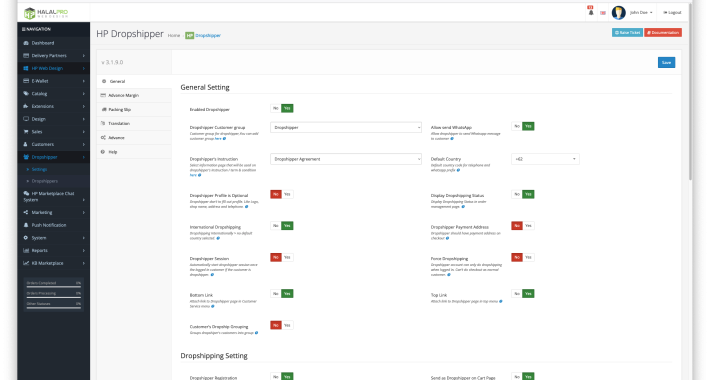Click the Customers person icon

pyautogui.click(x=26, y=144)
